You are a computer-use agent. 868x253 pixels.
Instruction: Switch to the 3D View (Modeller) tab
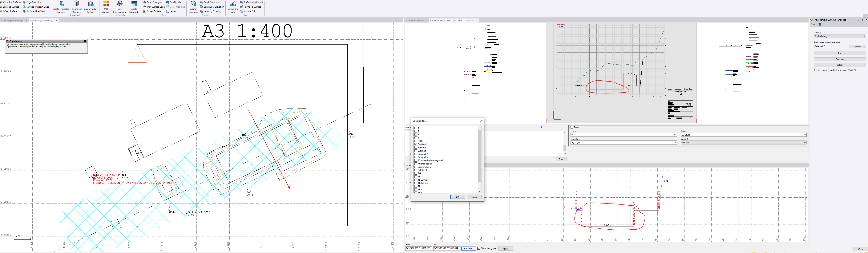tap(414, 21)
